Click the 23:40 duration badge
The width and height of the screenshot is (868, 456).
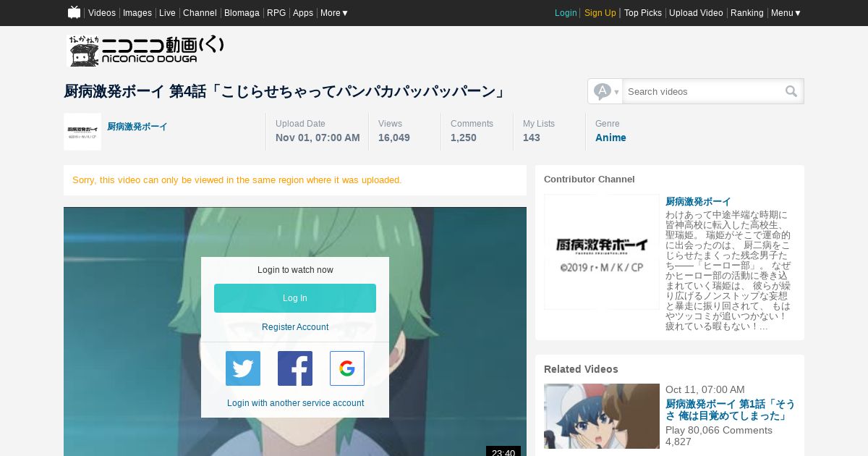[503, 452]
